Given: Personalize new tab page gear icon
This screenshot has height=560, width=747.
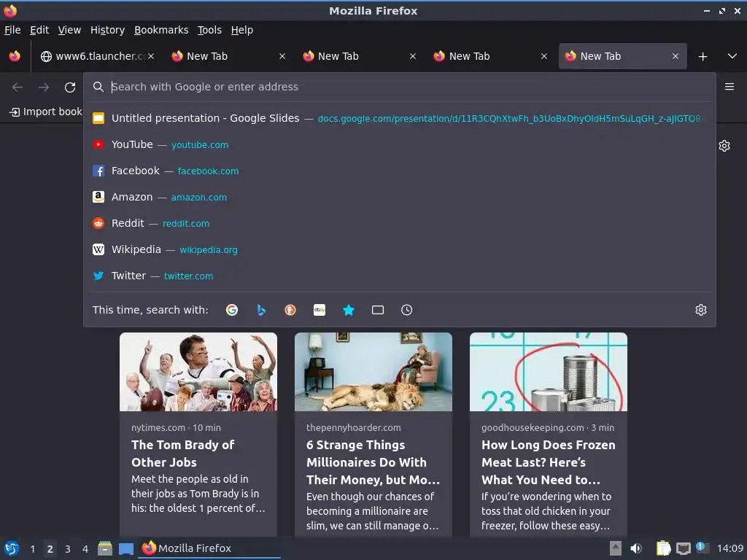Looking at the screenshot, I should pos(724,146).
